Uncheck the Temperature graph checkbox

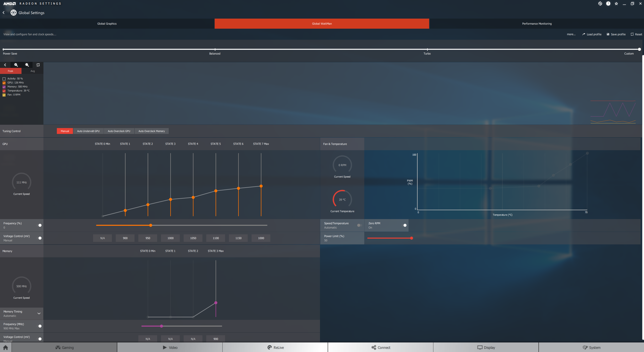coord(4,91)
